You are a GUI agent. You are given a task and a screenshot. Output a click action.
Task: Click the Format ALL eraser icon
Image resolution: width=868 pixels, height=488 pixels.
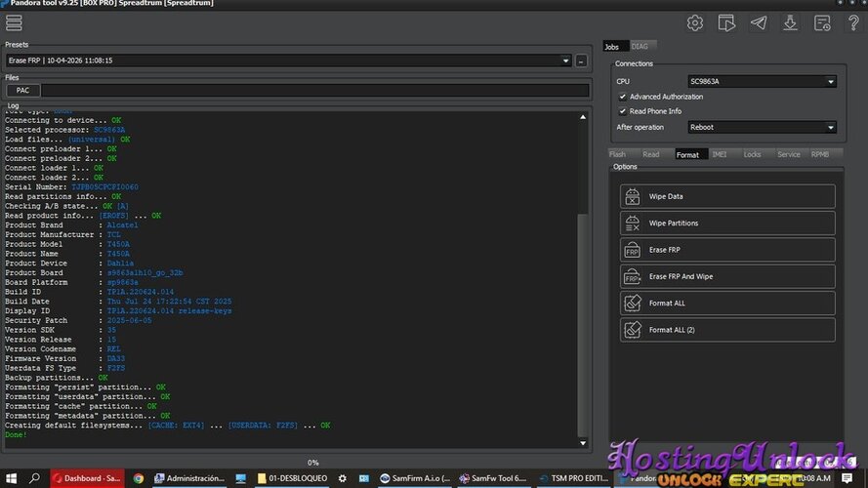tap(632, 303)
